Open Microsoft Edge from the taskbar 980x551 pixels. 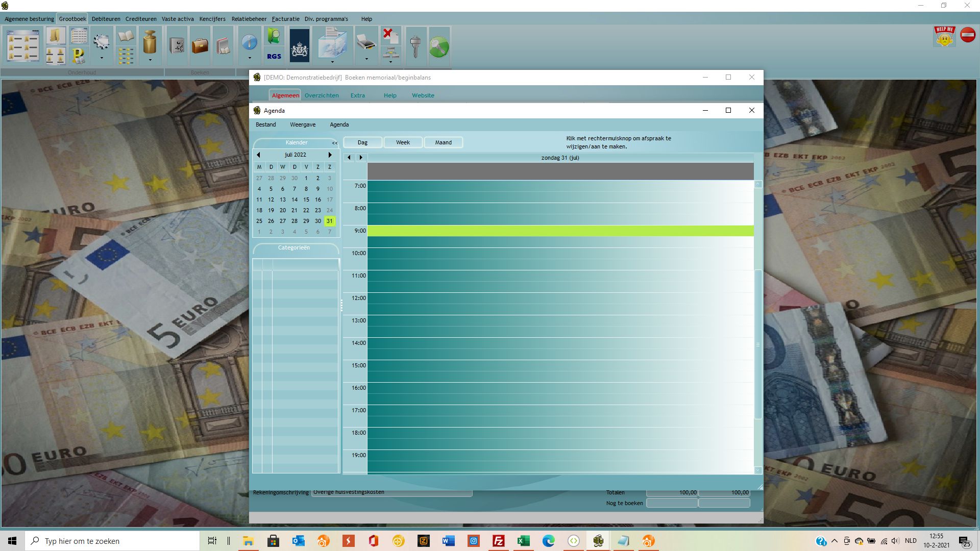[x=548, y=541]
